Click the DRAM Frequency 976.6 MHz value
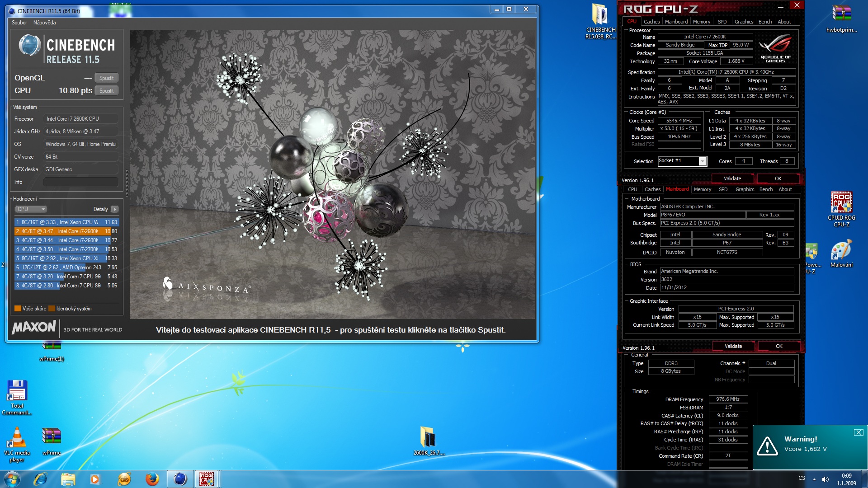 pos(728,399)
